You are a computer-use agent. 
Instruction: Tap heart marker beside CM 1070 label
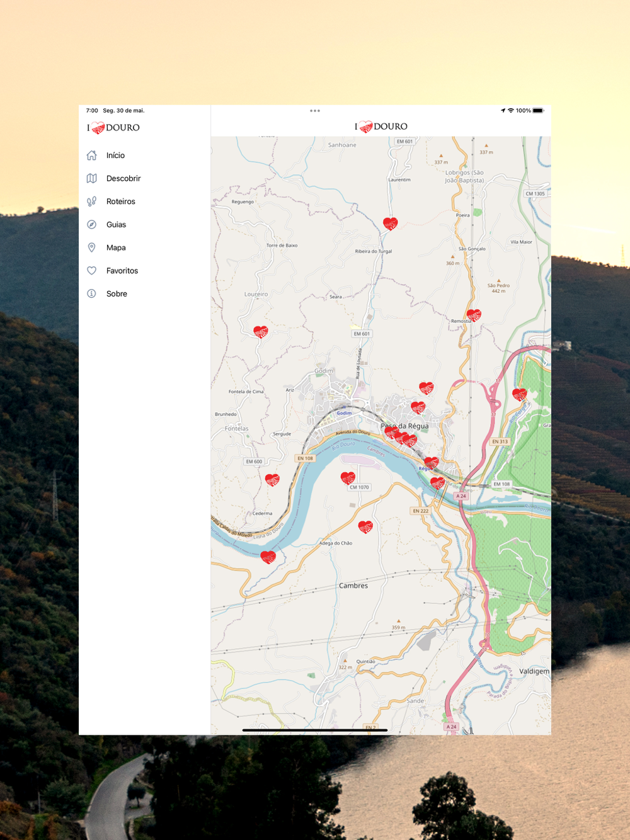[x=348, y=478]
